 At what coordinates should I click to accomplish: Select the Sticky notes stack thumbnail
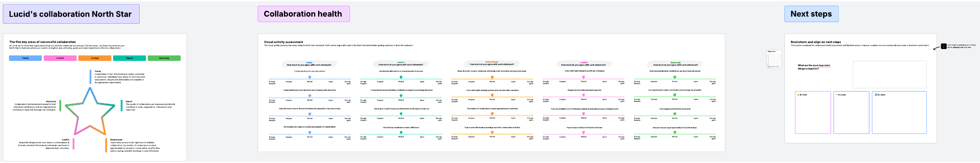pos(774,59)
